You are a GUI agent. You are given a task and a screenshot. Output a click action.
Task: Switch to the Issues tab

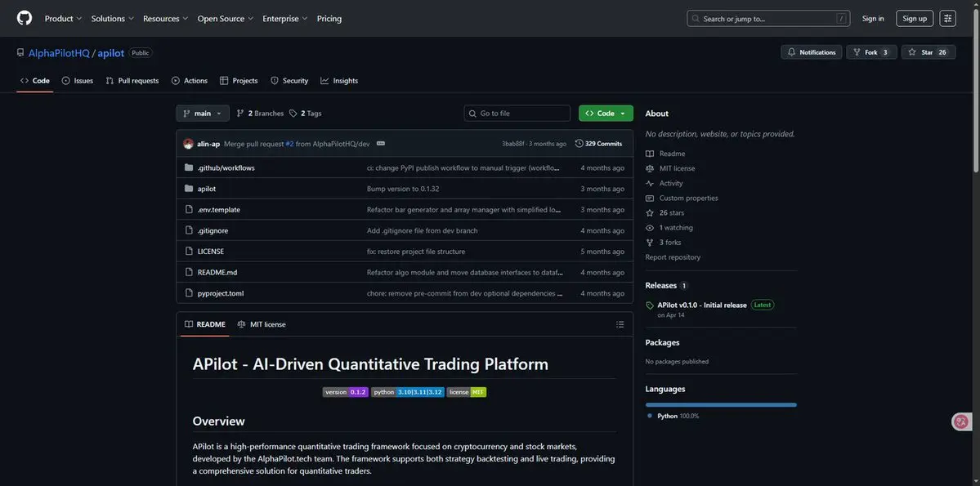[x=78, y=81]
